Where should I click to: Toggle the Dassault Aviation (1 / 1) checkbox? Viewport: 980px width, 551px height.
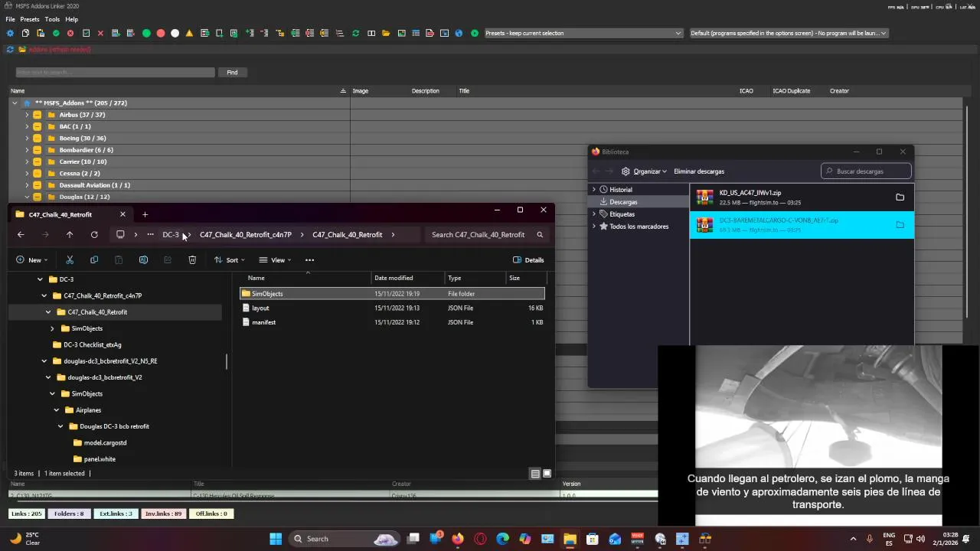pos(37,185)
